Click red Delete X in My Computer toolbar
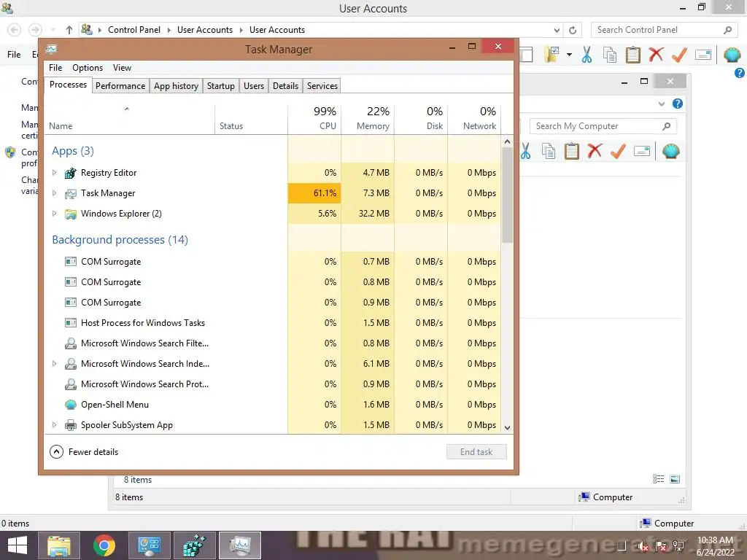The image size is (747, 560). point(595,151)
